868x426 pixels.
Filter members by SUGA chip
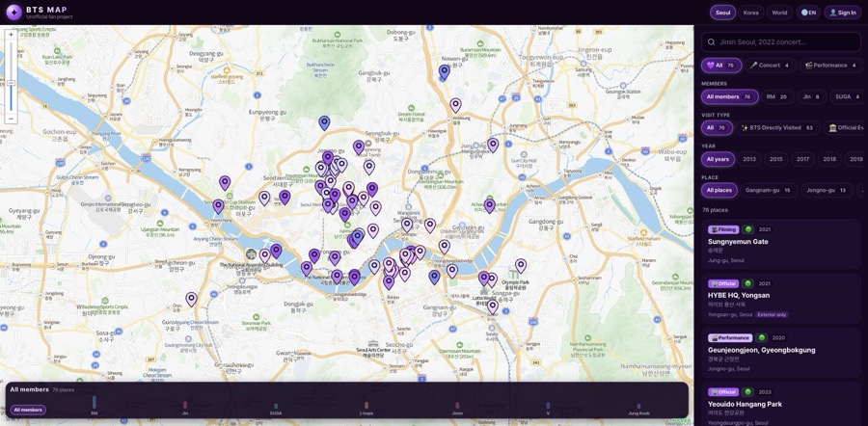[x=848, y=96]
